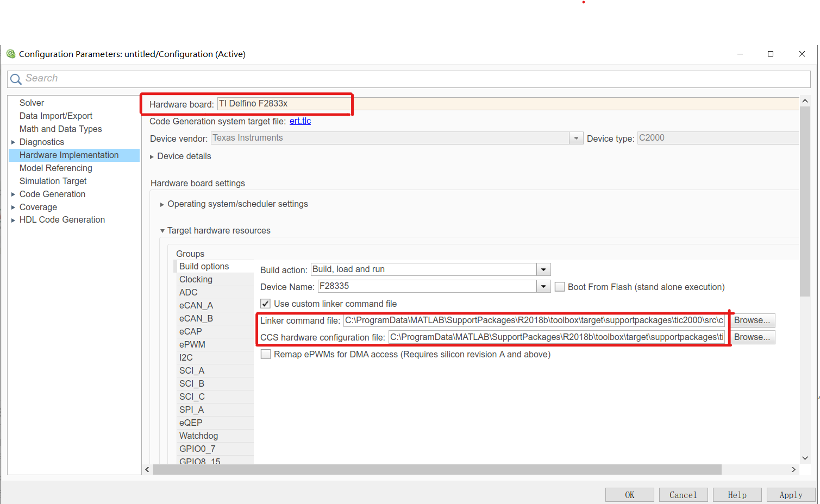
Task: Click the search magnifier icon
Action: 16,79
